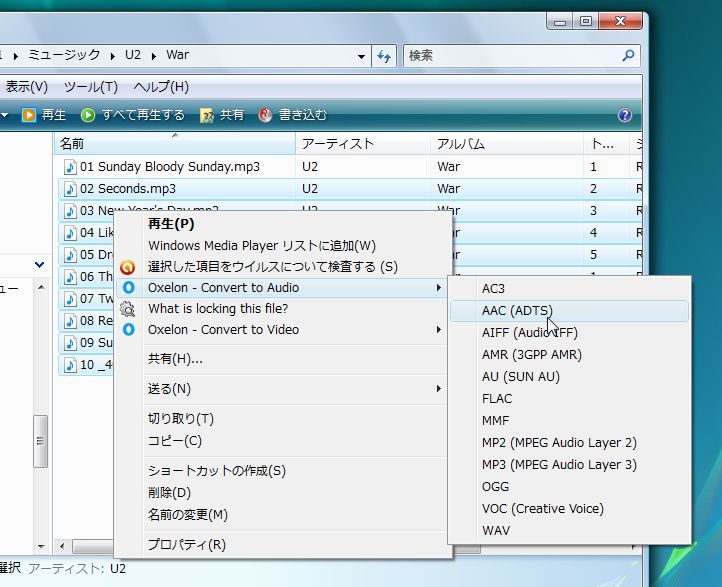Viewport: 722px width, 587px height.
Task: Click the music file icon for track 07
Action: point(70,299)
